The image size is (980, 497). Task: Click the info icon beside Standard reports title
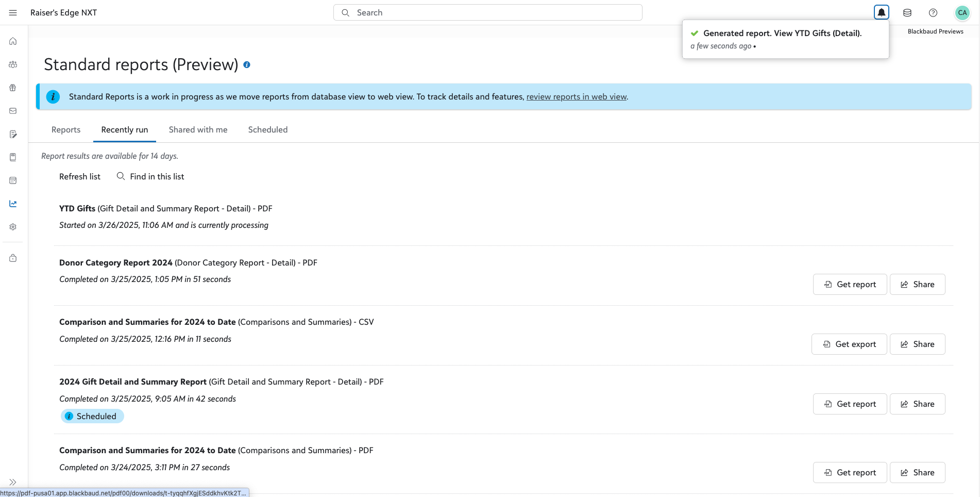click(x=247, y=65)
